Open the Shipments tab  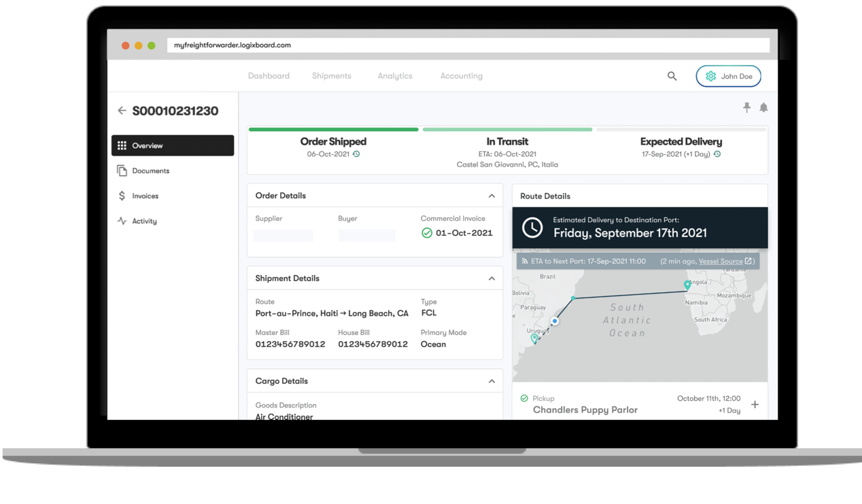point(332,76)
